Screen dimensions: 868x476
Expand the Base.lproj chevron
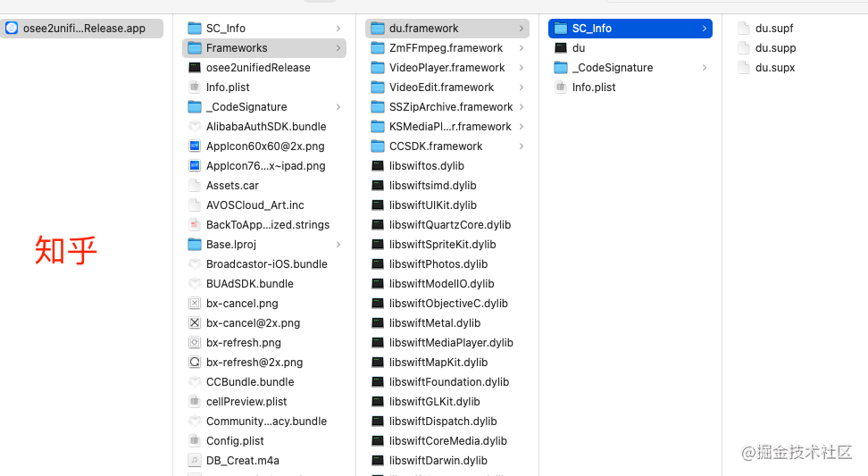[338, 244]
